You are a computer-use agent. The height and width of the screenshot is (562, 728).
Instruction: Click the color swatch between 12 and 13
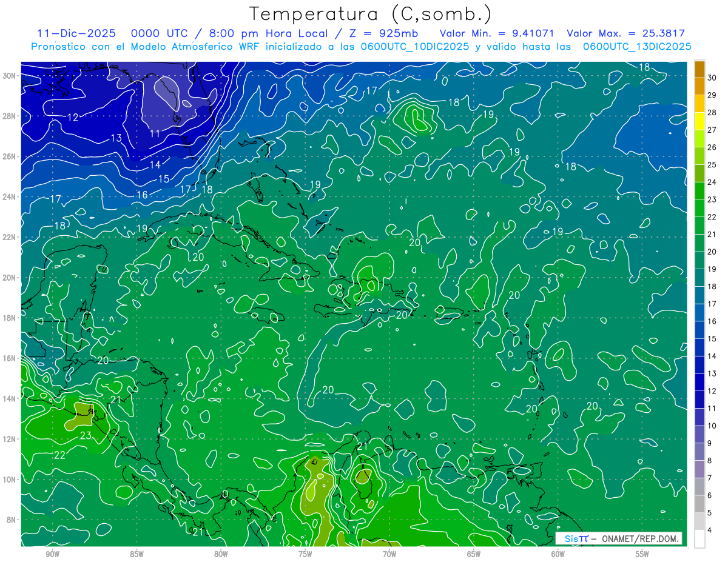(x=699, y=382)
